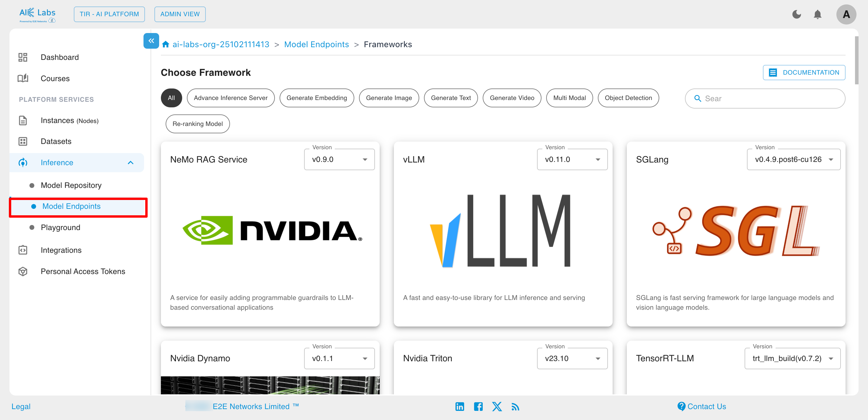Open Instances (Nodes) in sidebar
The height and width of the screenshot is (420, 868).
pos(69,120)
